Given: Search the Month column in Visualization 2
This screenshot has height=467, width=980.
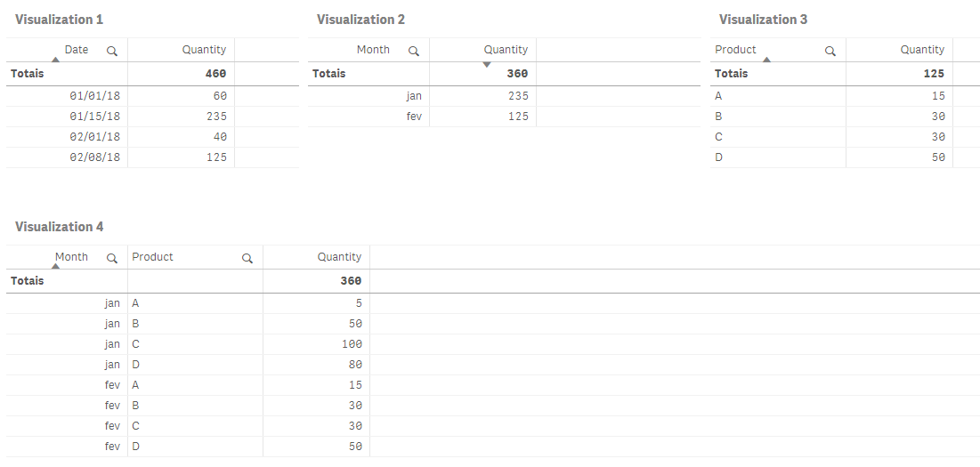Looking at the screenshot, I should (x=413, y=51).
